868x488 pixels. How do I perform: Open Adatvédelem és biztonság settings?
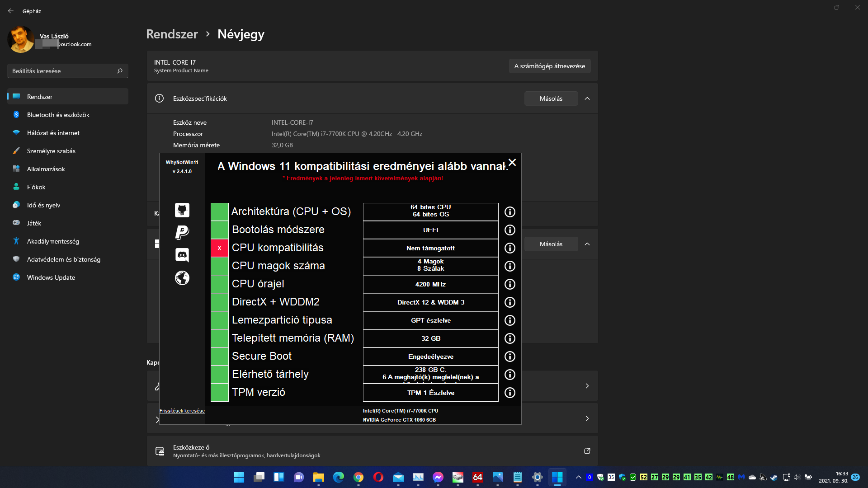click(68, 259)
